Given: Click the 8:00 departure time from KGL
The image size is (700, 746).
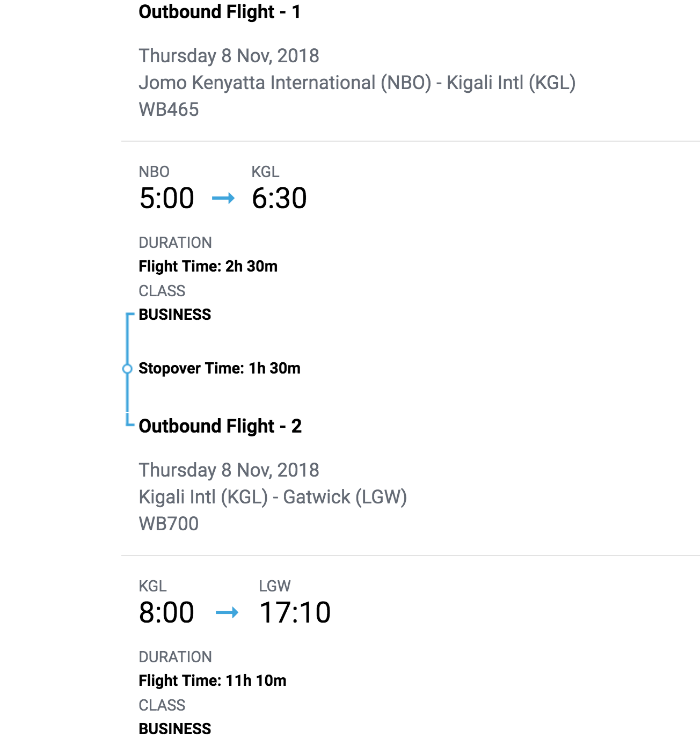Looking at the screenshot, I should 166,612.
